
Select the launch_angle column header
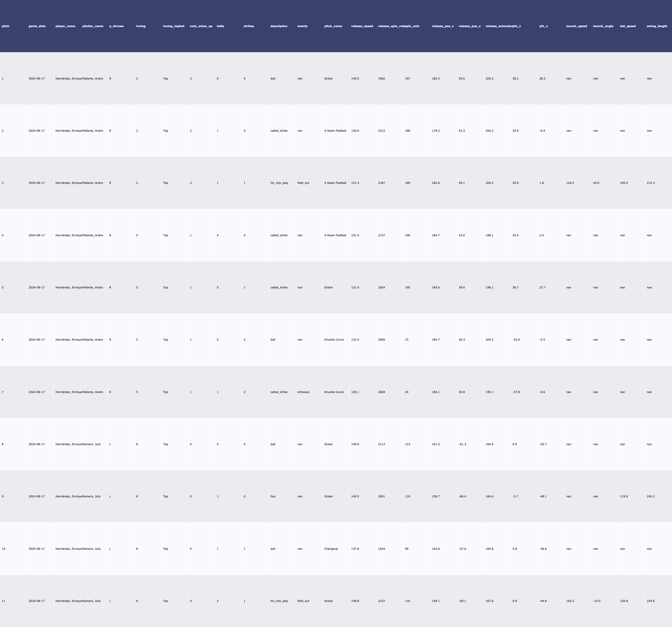603,26
